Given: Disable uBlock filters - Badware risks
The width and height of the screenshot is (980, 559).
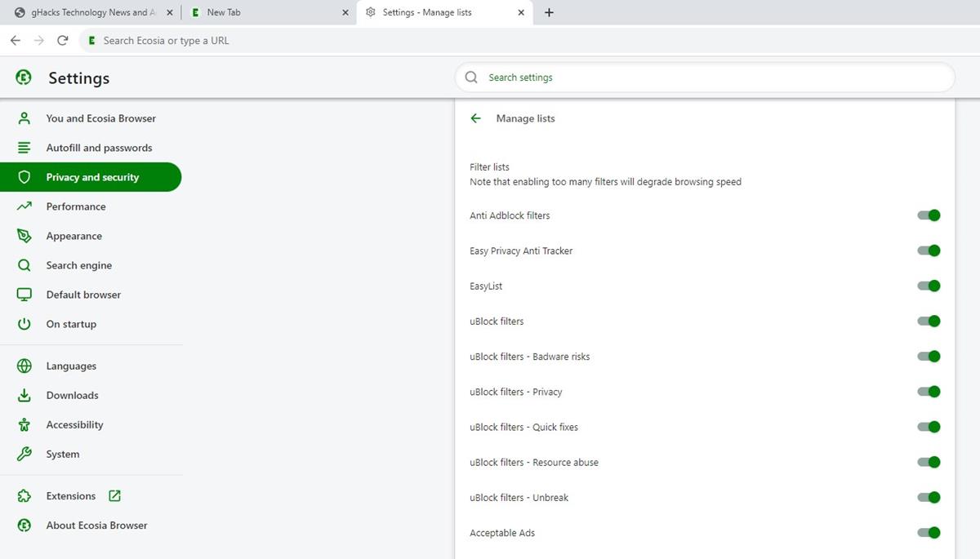Looking at the screenshot, I should coord(929,356).
